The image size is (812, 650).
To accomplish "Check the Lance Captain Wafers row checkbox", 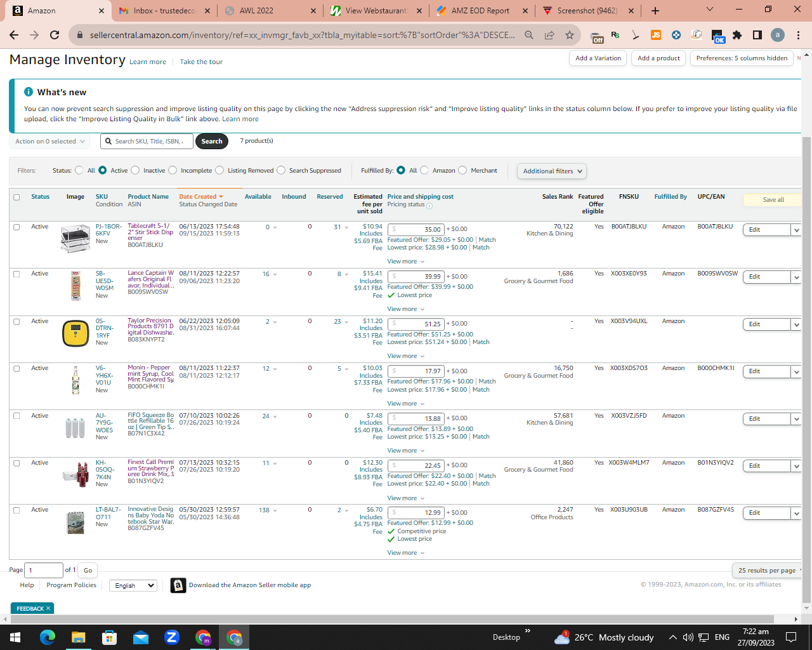I will coord(16,274).
